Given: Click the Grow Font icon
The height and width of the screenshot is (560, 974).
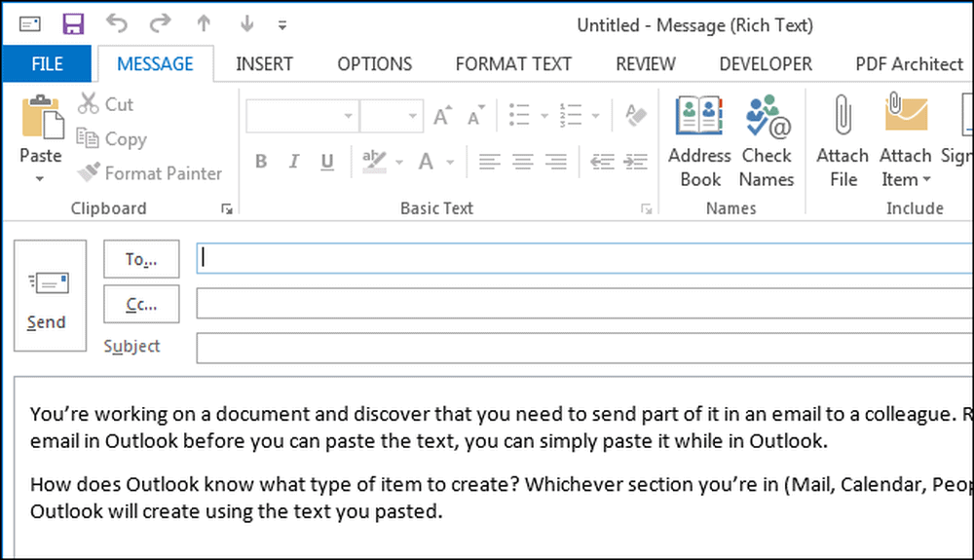Looking at the screenshot, I should tap(442, 116).
